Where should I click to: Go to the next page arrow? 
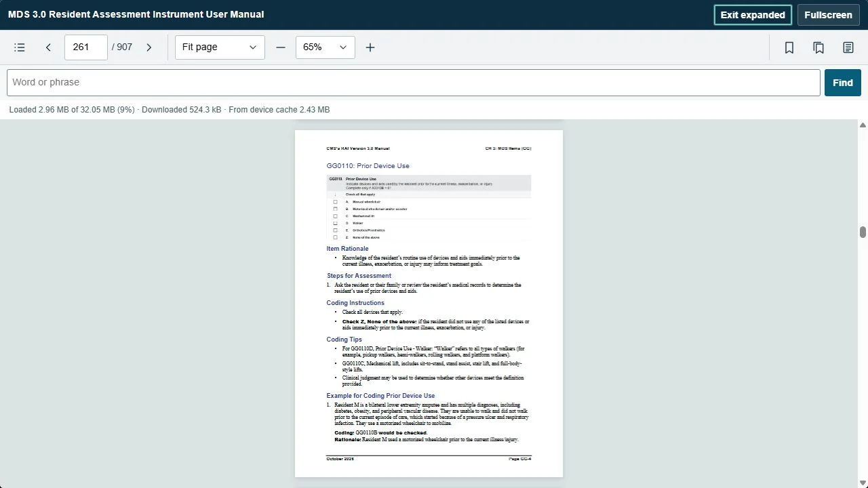(149, 47)
